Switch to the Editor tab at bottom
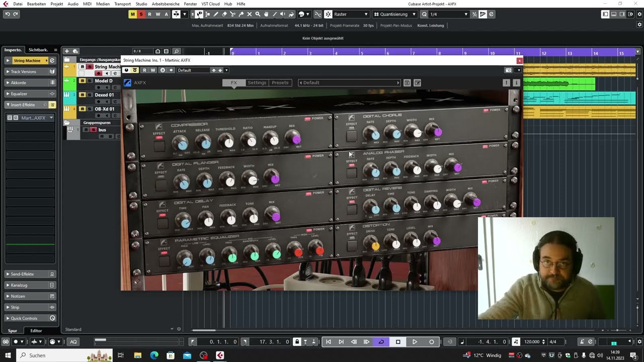 click(x=36, y=331)
